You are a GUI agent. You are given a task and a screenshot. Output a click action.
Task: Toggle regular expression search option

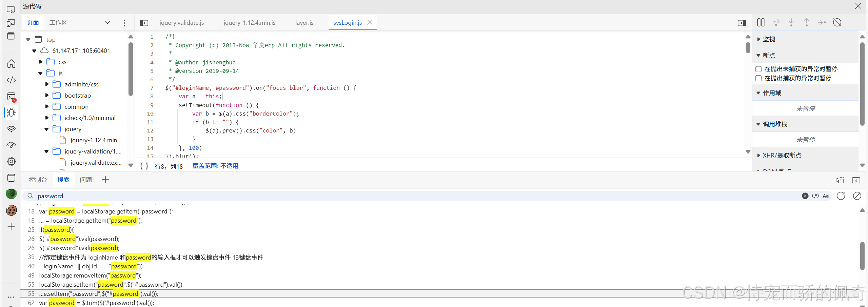coord(815,196)
